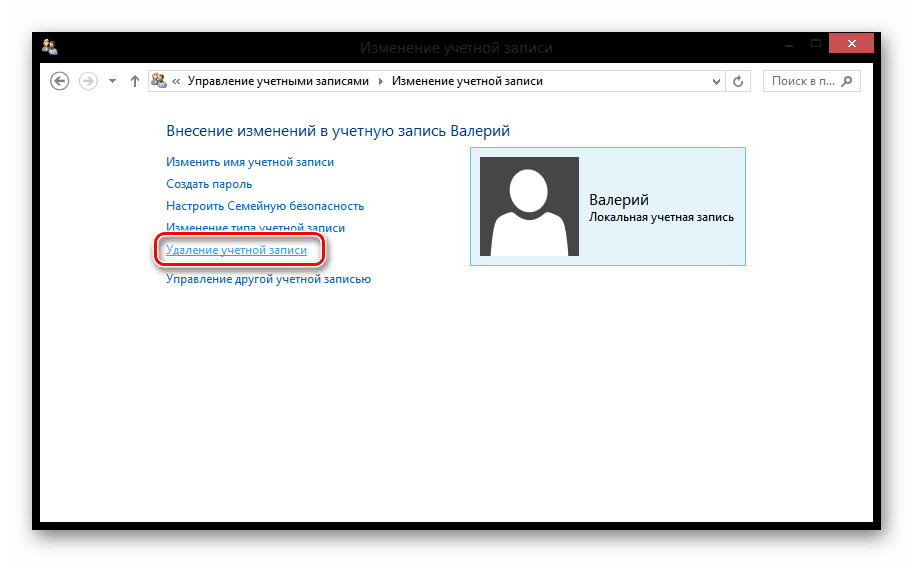Screen dimensions: 913x562
Task: Open the Создать пароль link
Action: point(209,184)
